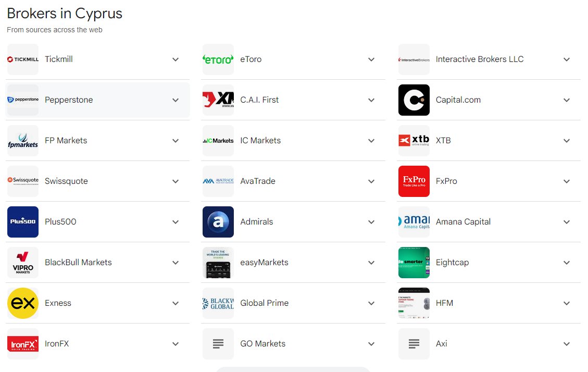Expand the GO Markets chevron

pos(371,344)
